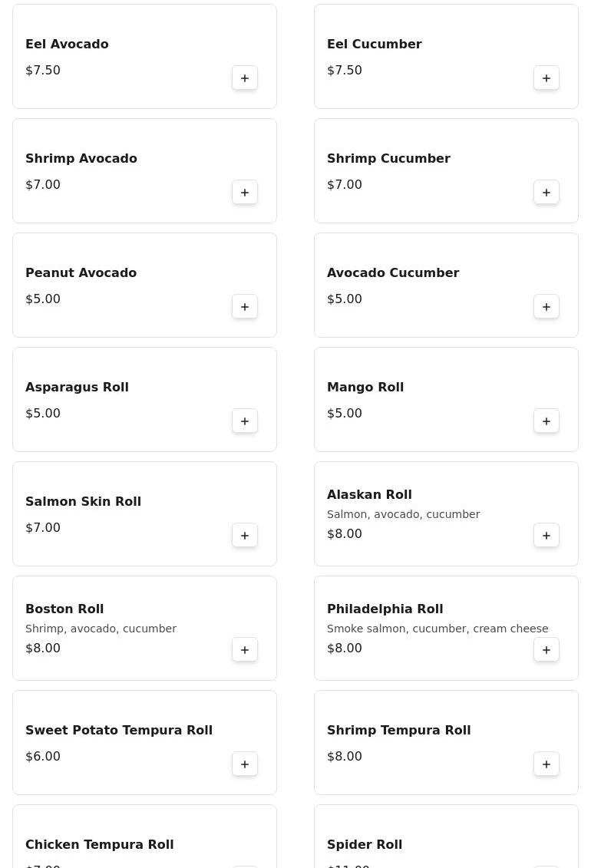591x868 pixels.
Task: Add Alaskan Roll to order
Action: point(546,536)
